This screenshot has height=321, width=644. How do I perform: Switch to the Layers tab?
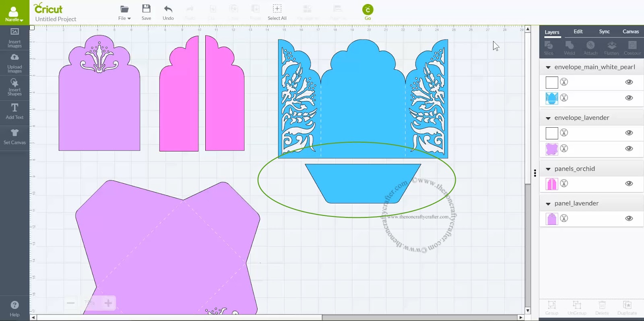click(x=552, y=32)
